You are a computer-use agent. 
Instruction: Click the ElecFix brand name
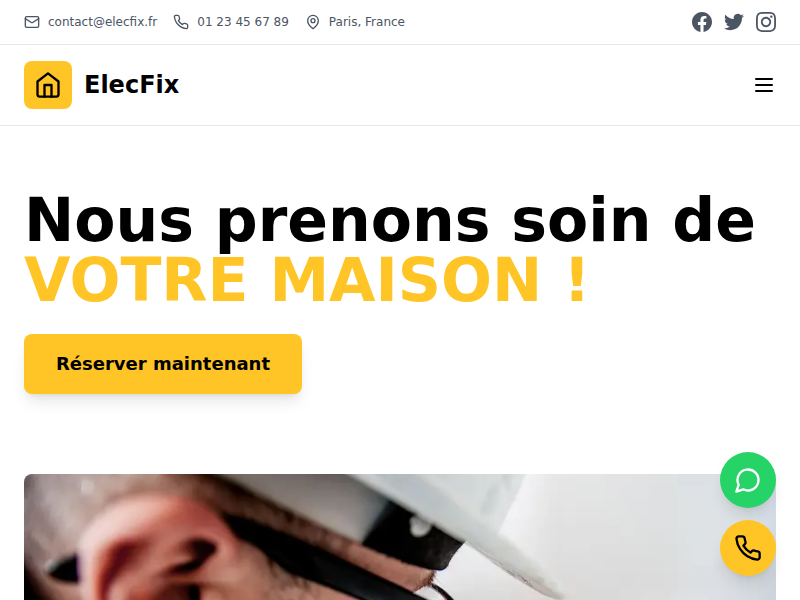132,85
